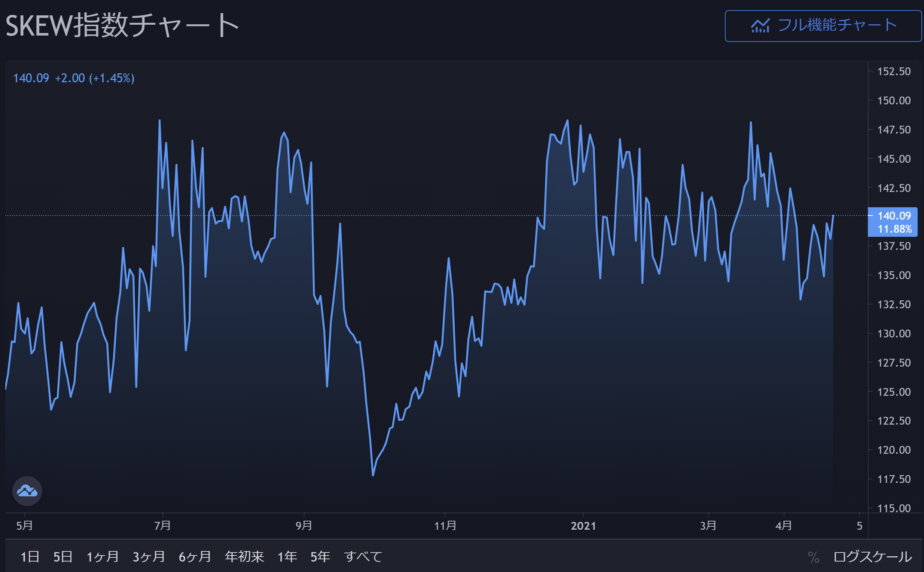
Task: Click the TradingView cloud logo icon
Action: [27, 491]
